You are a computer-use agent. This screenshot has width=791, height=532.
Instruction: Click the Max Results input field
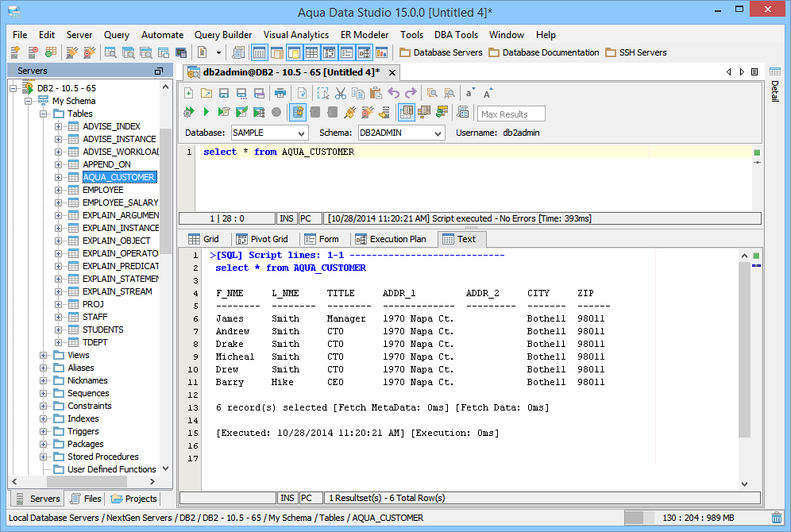coord(511,114)
